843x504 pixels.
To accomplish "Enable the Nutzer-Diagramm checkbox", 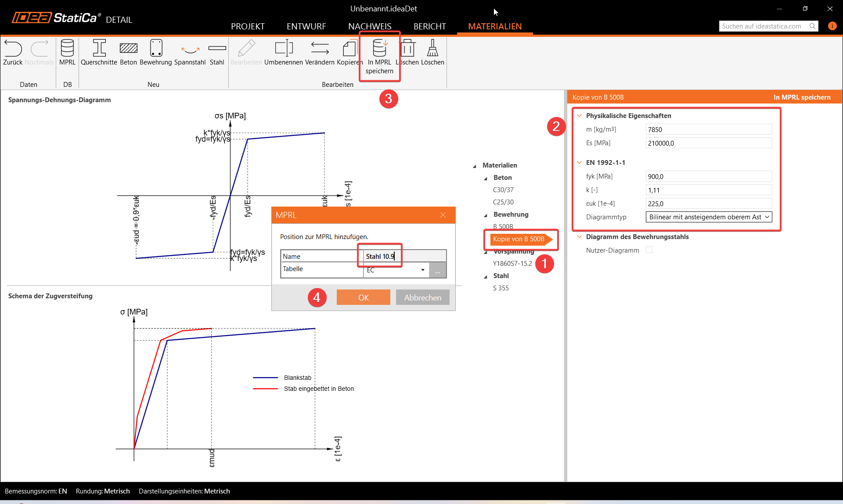I will 649,250.
